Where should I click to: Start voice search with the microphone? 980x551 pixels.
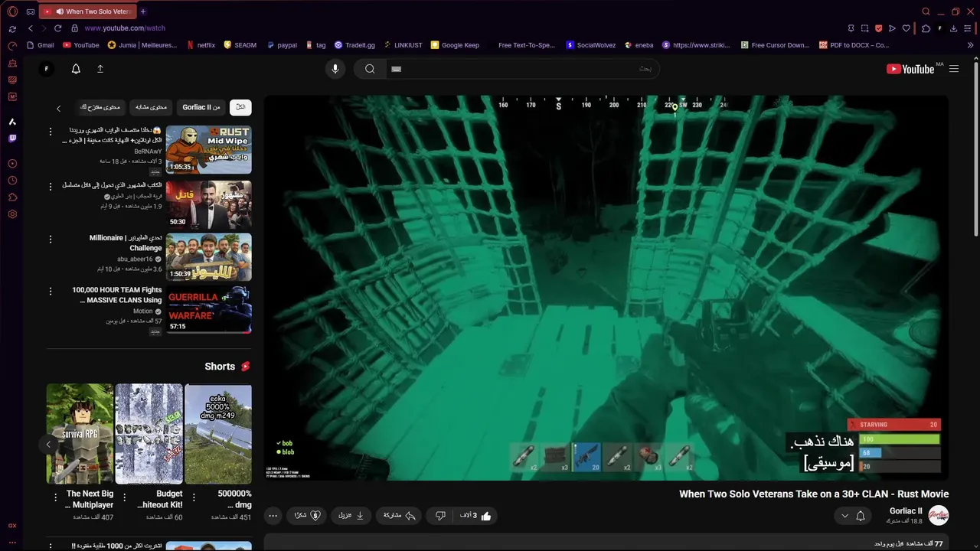[x=335, y=69]
